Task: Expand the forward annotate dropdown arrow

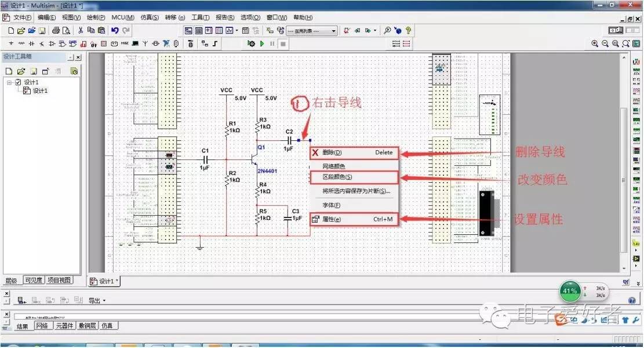Action: (375, 31)
